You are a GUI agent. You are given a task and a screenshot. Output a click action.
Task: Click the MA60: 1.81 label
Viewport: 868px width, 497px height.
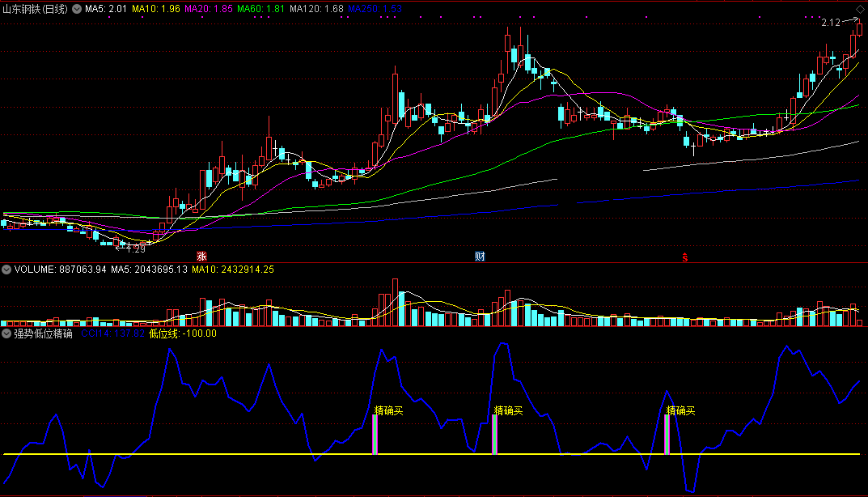click(261, 9)
